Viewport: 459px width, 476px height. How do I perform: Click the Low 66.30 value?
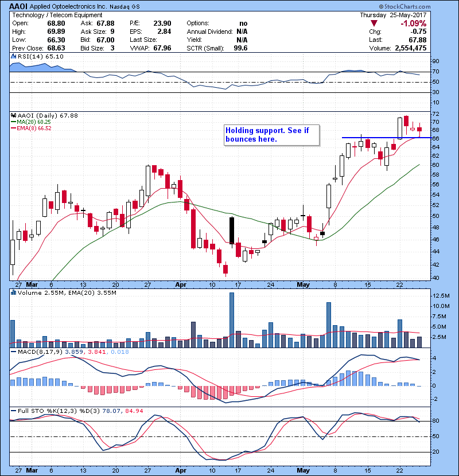(56, 40)
